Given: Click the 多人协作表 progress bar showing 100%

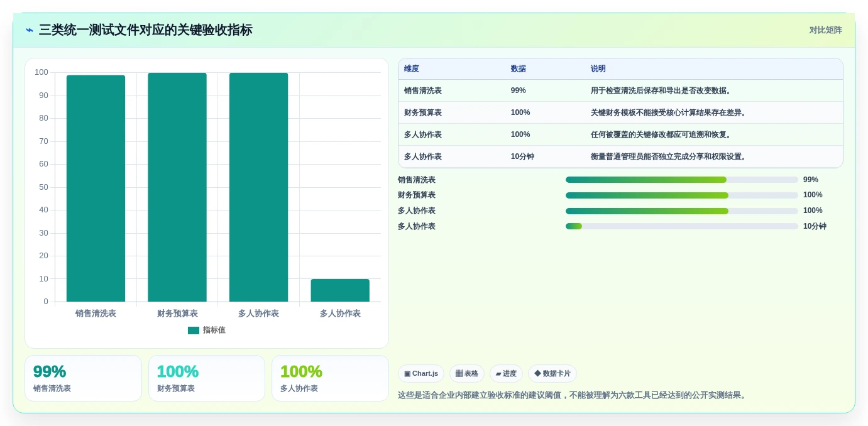Looking at the screenshot, I should click(x=682, y=211).
